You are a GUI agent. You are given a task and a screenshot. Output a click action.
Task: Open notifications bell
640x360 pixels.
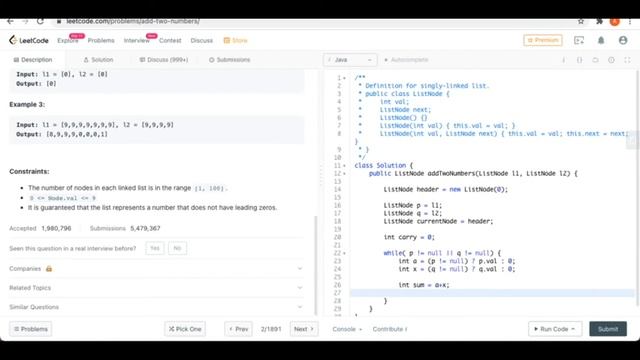pos(601,40)
